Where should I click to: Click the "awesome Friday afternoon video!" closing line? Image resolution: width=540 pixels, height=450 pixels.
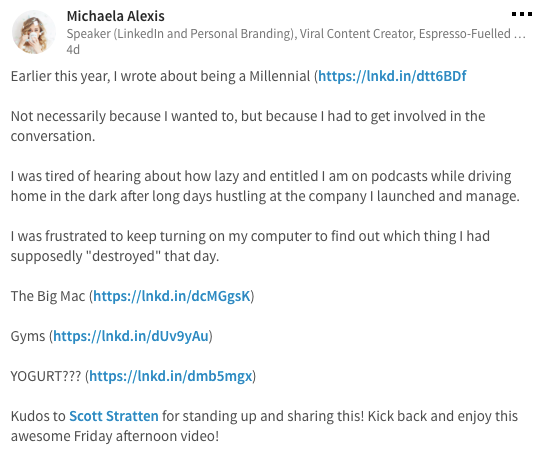click(x=115, y=436)
